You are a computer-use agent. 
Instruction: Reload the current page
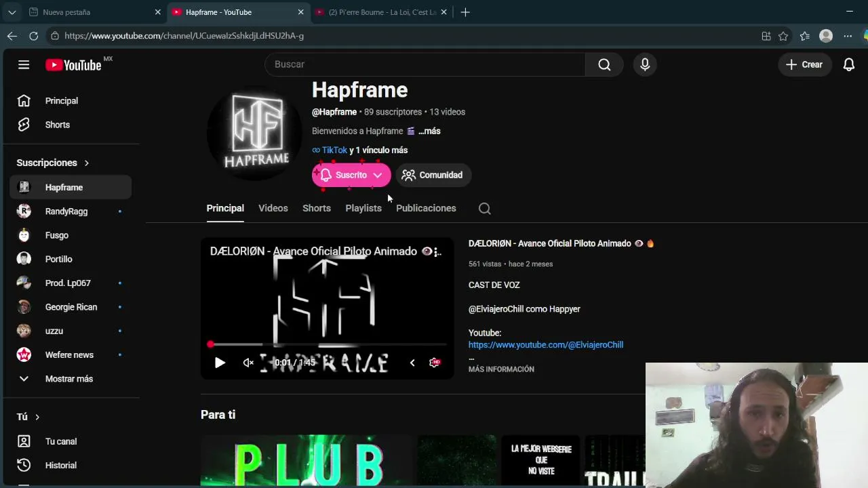click(33, 36)
